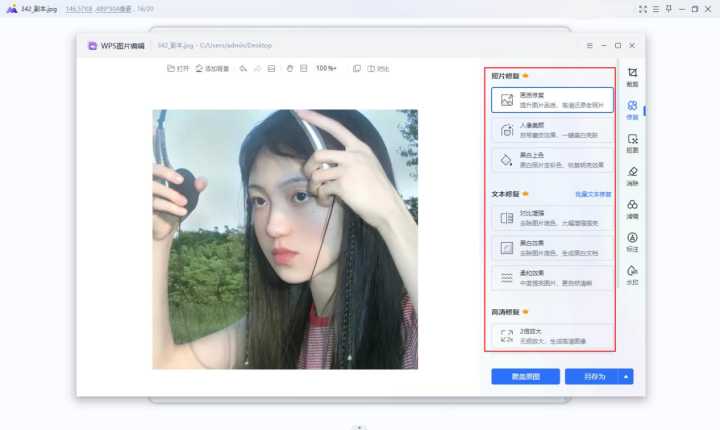Open the Repair (修复) tool tab
This screenshot has width=720, height=430.
632,109
